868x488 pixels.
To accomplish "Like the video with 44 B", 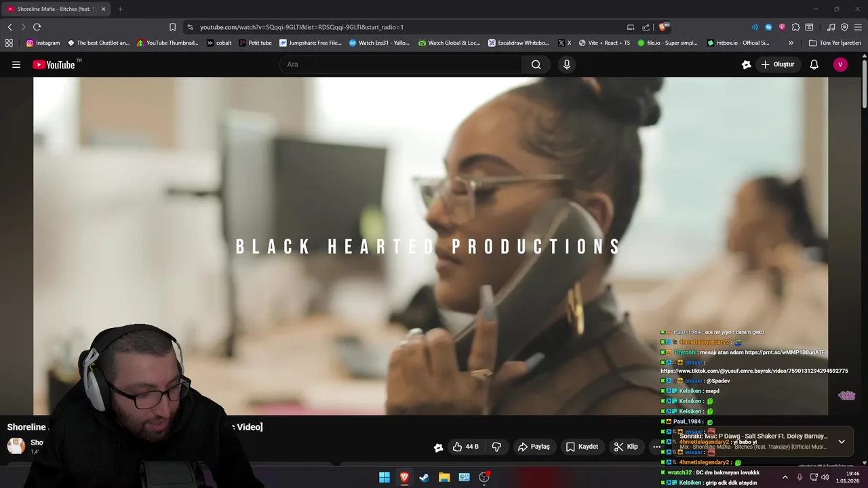I will click(466, 447).
